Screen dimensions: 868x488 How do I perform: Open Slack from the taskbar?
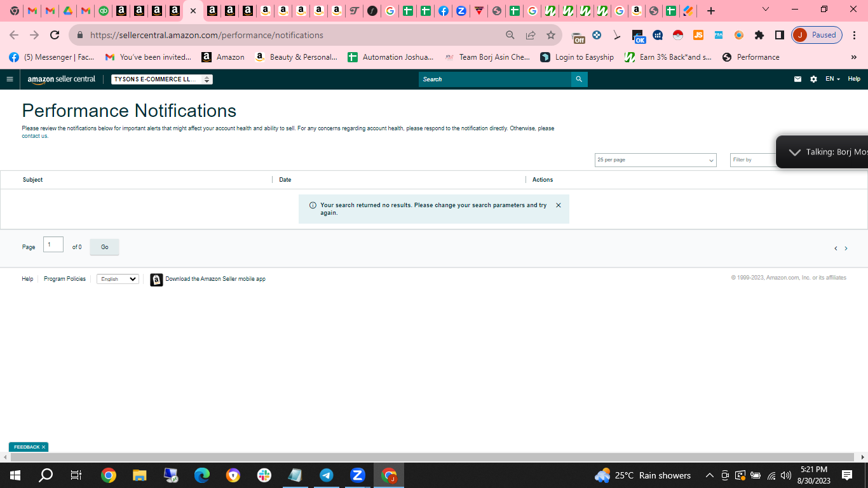264,475
